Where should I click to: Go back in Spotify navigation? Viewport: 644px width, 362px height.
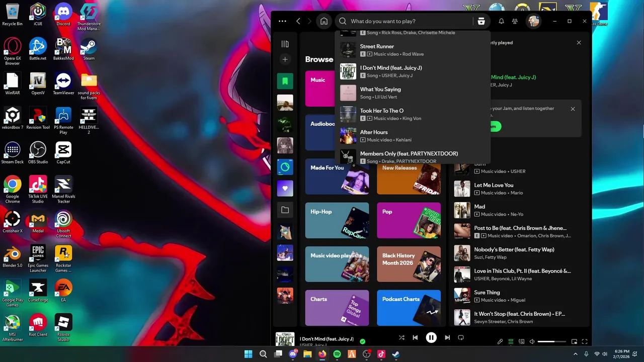tap(298, 21)
